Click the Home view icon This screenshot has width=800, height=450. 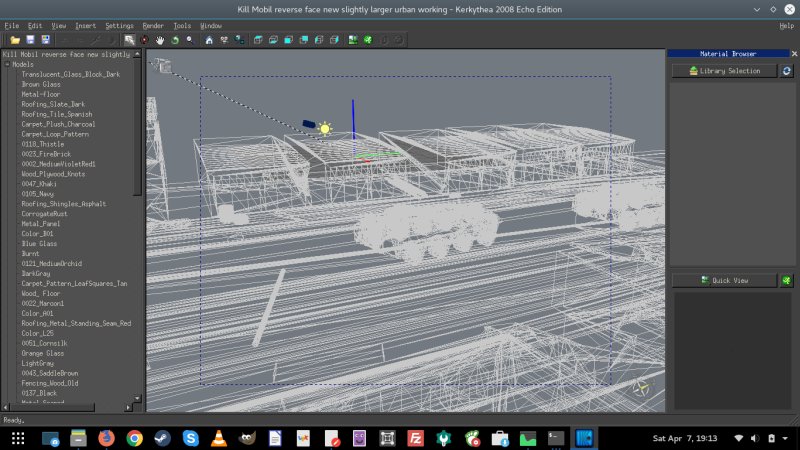point(208,40)
